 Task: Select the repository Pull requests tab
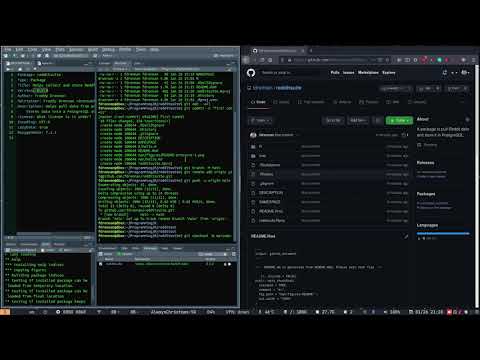click(311, 102)
